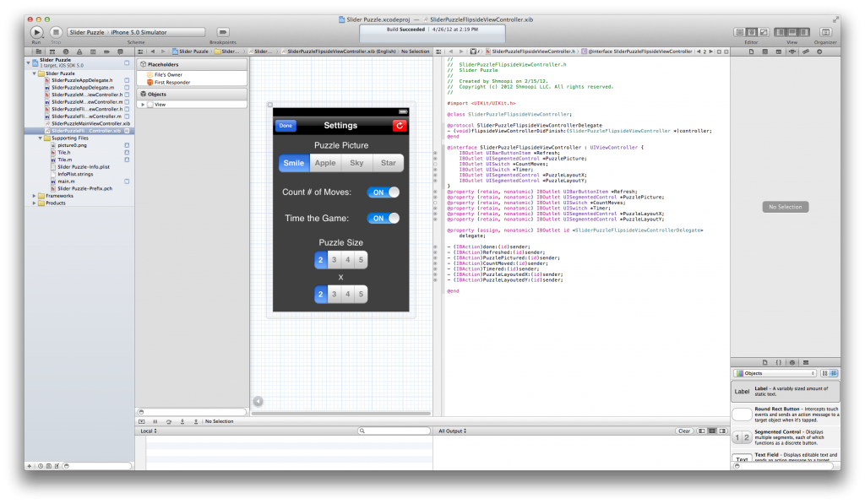Open SliderPuzzleAppDelegate.h in navigator

[x=82, y=80]
